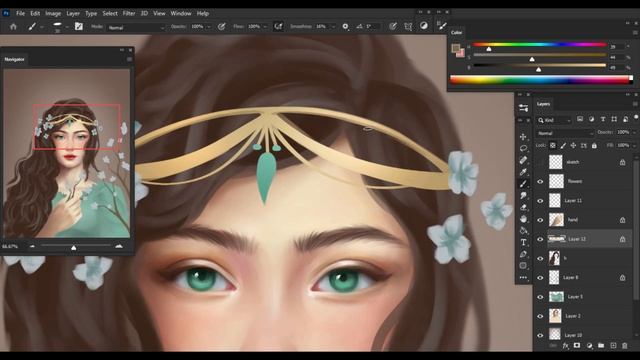Open the extra tools ellipsis menu
Viewport: 640px width, 360px height.
(523, 278)
